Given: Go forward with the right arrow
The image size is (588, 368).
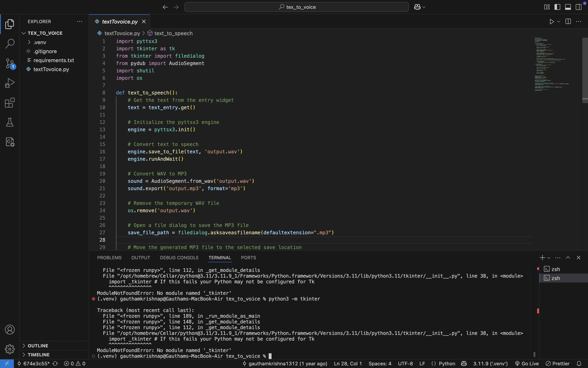Looking at the screenshot, I should 176,7.
